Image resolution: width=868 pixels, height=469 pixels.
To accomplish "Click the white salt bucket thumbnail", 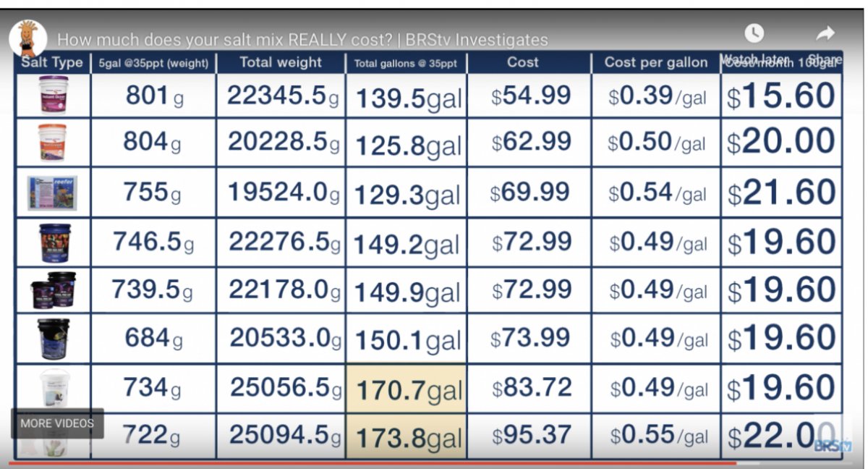I will point(54,387).
